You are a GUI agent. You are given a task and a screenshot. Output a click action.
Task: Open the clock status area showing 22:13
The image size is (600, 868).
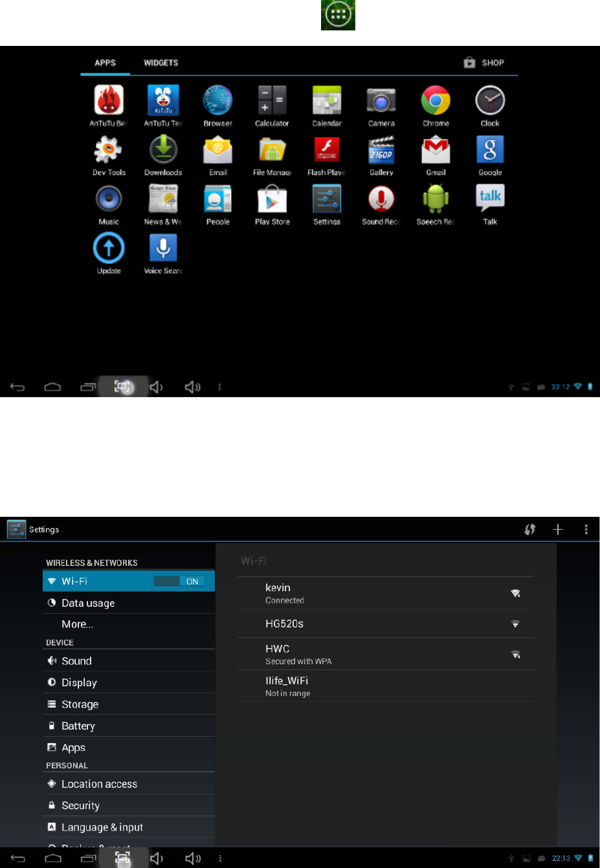click(561, 858)
